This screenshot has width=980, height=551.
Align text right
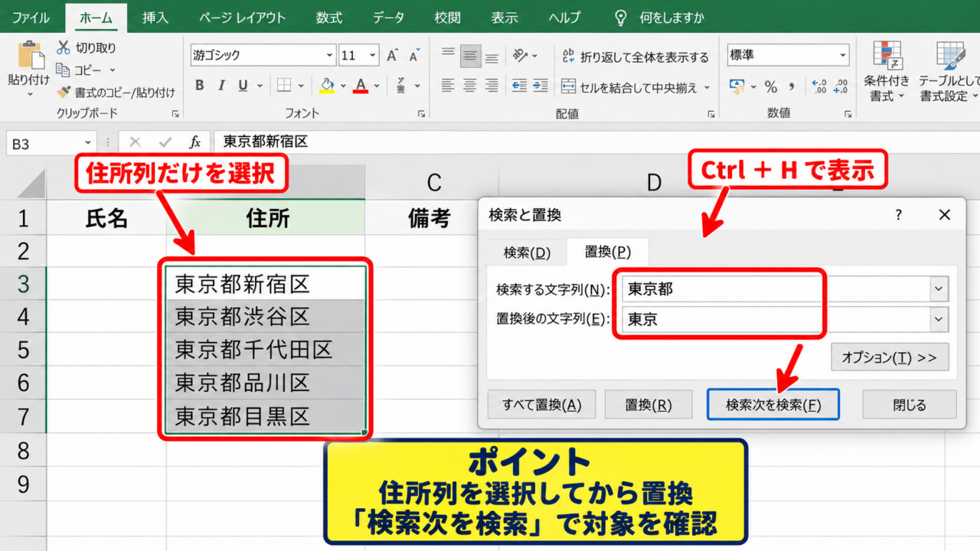coord(492,86)
